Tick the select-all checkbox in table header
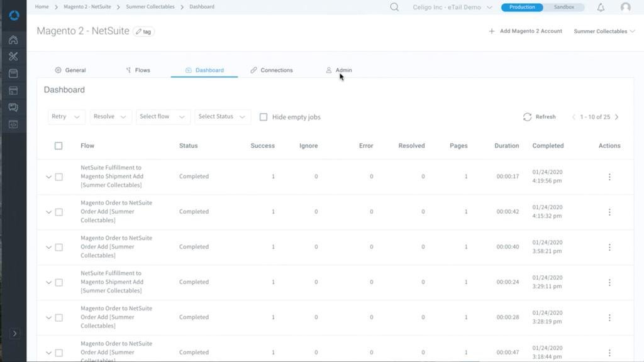The image size is (644, 362). [58, 146]
